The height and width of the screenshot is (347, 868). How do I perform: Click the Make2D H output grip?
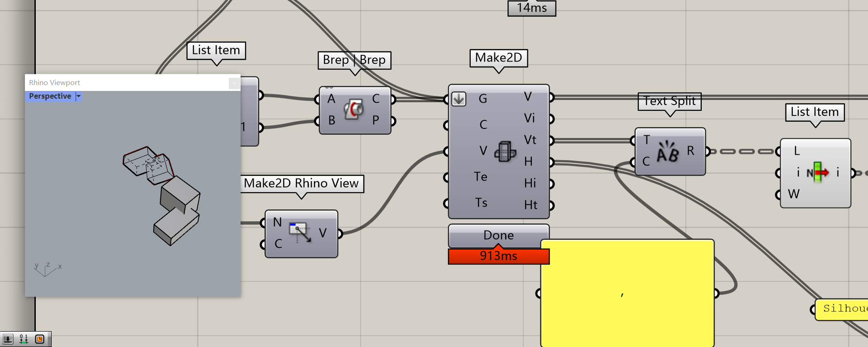click(x=551, y=162)
